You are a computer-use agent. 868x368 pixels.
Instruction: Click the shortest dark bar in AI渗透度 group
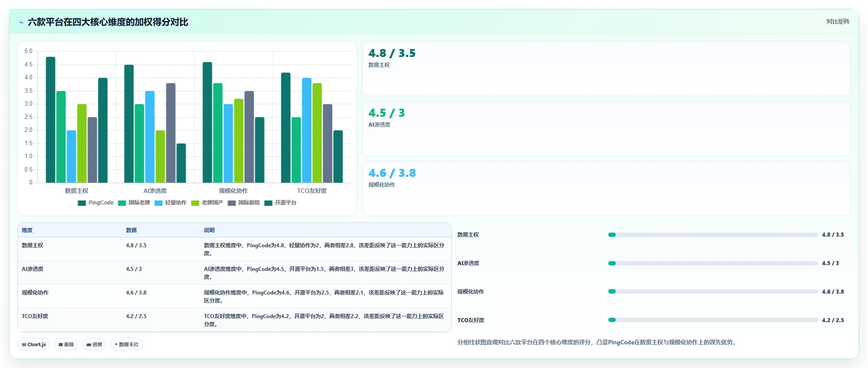181,163
